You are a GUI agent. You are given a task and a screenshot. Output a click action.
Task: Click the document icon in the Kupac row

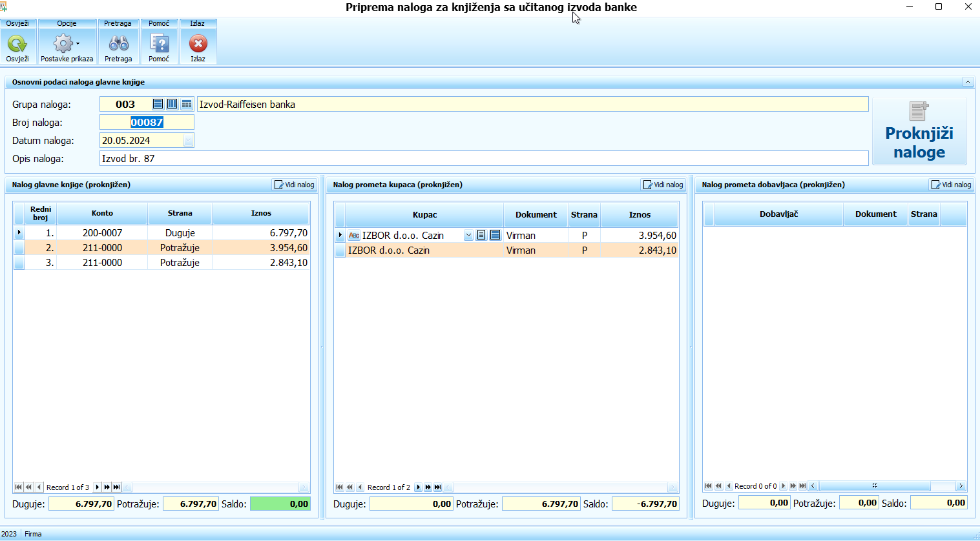tap(481, 235)
